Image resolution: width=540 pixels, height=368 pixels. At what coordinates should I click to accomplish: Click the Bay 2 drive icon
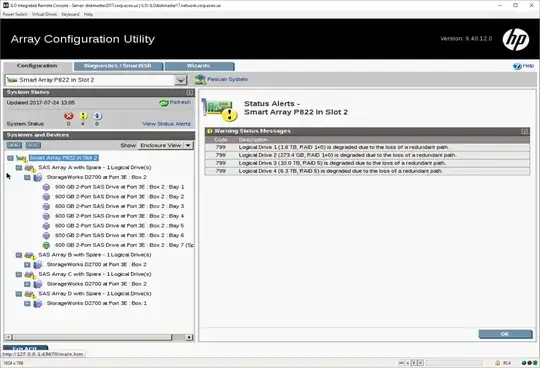(x=46, y=197)
